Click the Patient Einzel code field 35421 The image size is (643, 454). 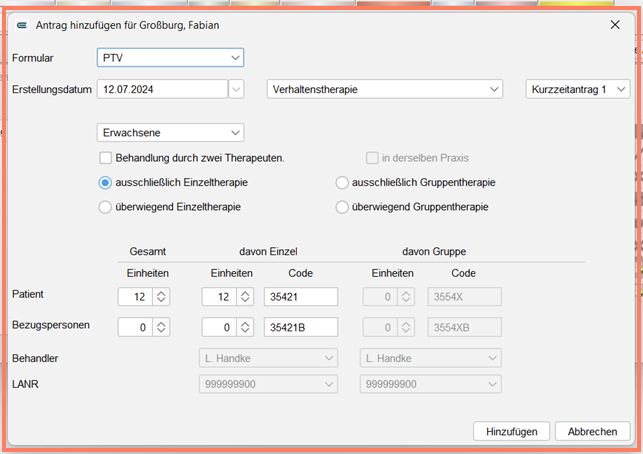tap(301, 297)
